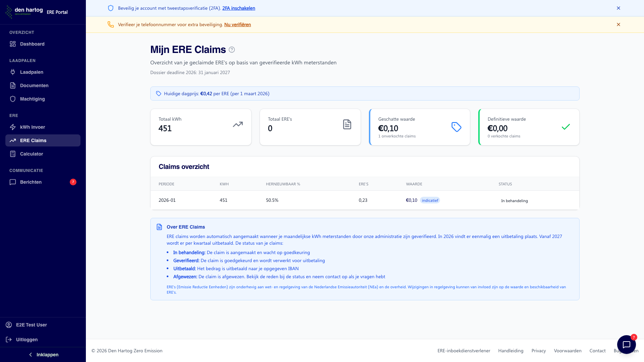
Task: Click the Machtiging shield icon
Action: coord(13,99)
